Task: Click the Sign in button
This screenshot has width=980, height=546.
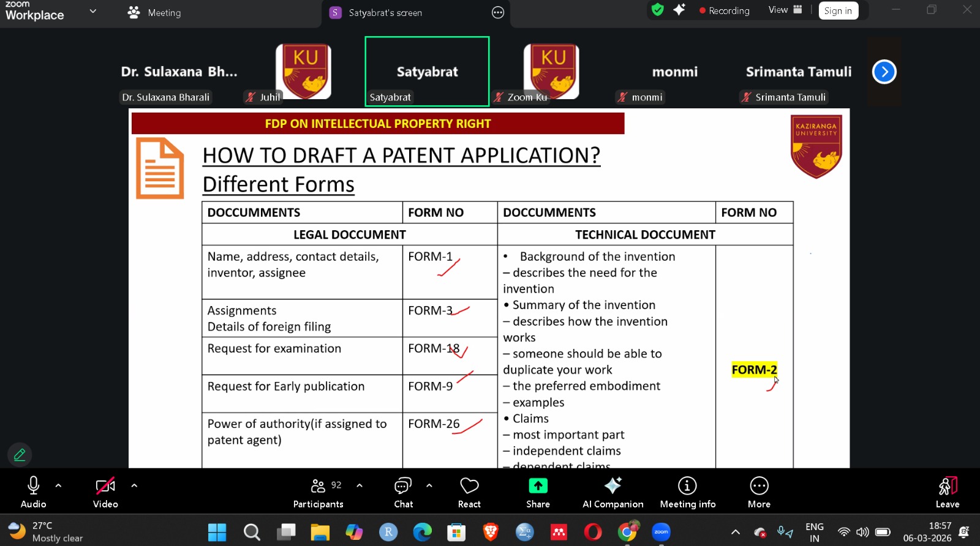Action: (x=838, y=10)
